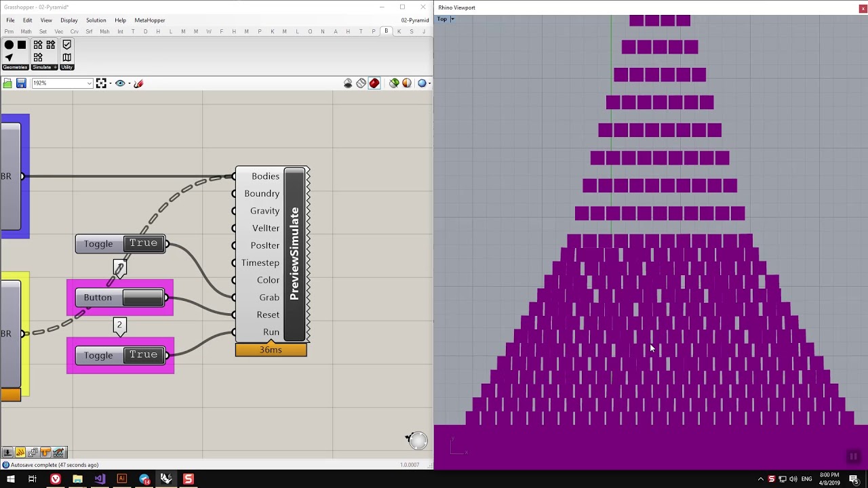Switch to the Prm component tab
This screenshot has height=488, width=868.
[9, 32]
